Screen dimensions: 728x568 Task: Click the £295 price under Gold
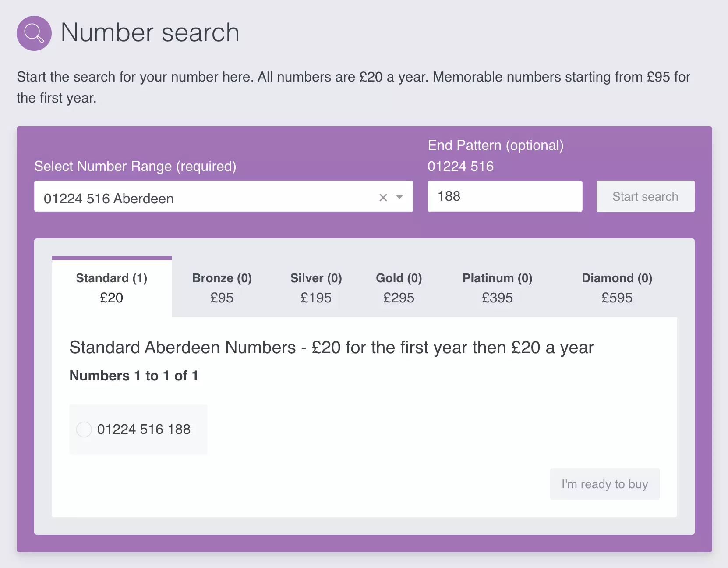[399, 298]
